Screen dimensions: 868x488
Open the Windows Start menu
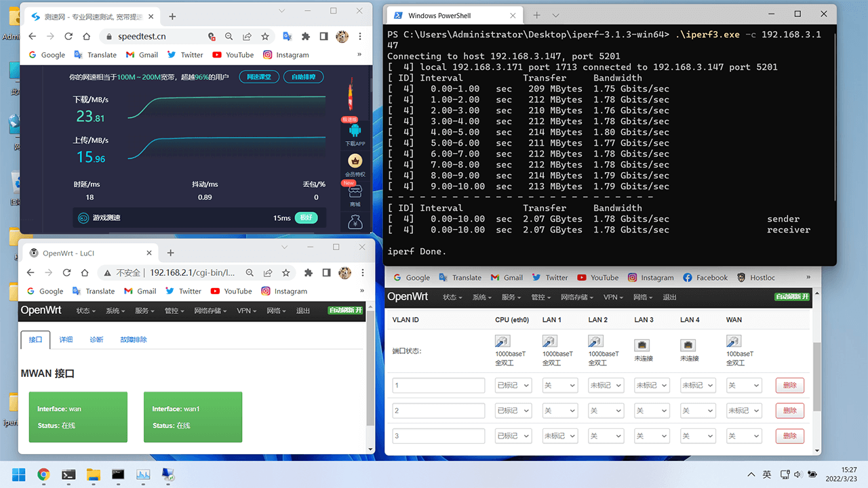pyautogui.click(x=18, y=474)
